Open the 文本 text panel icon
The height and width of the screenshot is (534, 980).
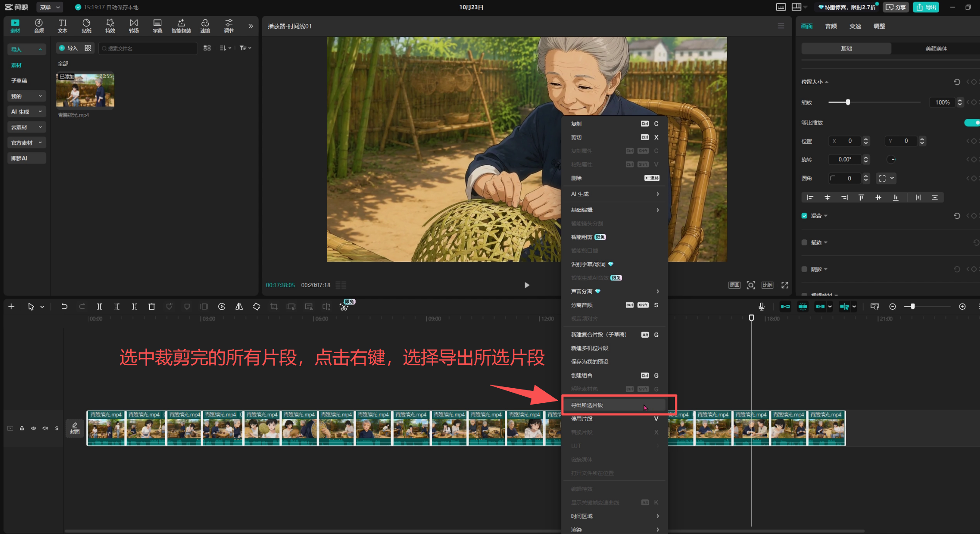62,26
